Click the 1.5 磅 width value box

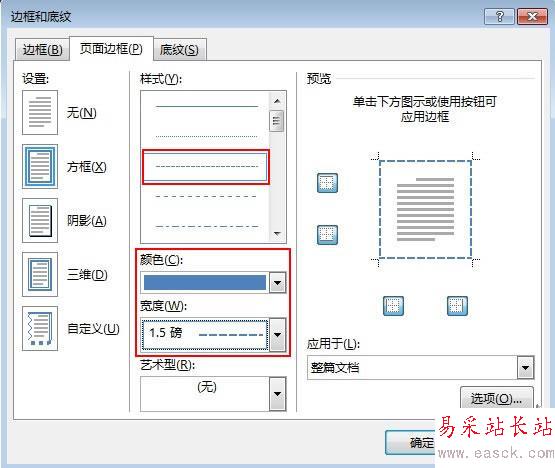point(205,335)
